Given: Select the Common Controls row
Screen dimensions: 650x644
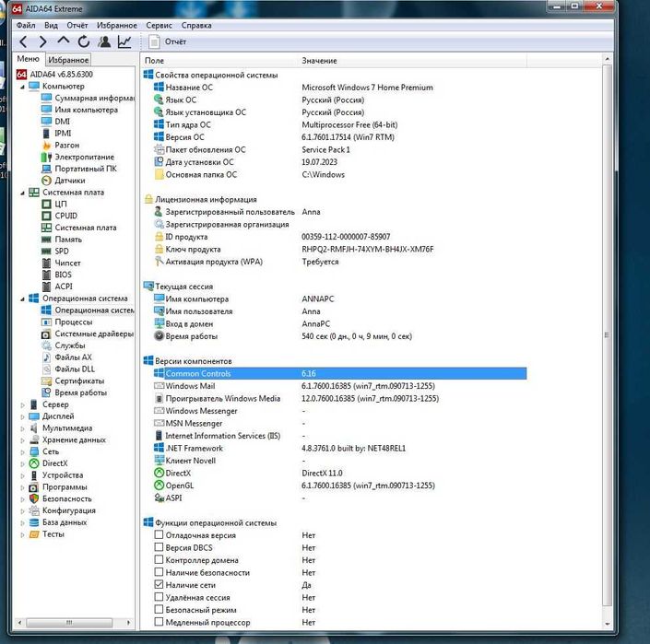Looking at the screenshot, I should click(340, 373).
